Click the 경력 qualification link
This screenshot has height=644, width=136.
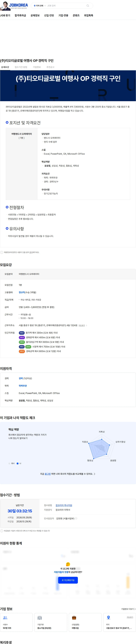point(21,378)
